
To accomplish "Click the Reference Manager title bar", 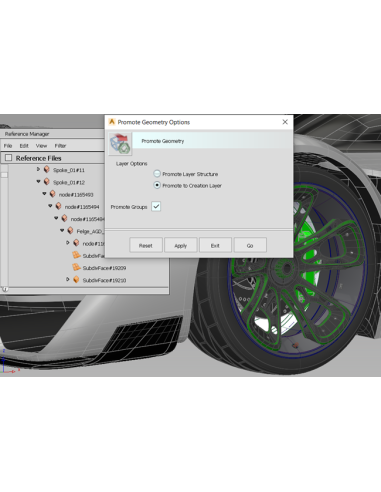I will click(x=53, y=134).
